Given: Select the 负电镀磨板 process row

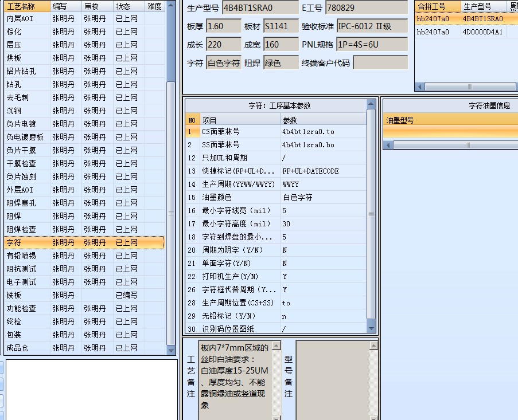Looking at the screenshot, I should [x=84, y=138].
